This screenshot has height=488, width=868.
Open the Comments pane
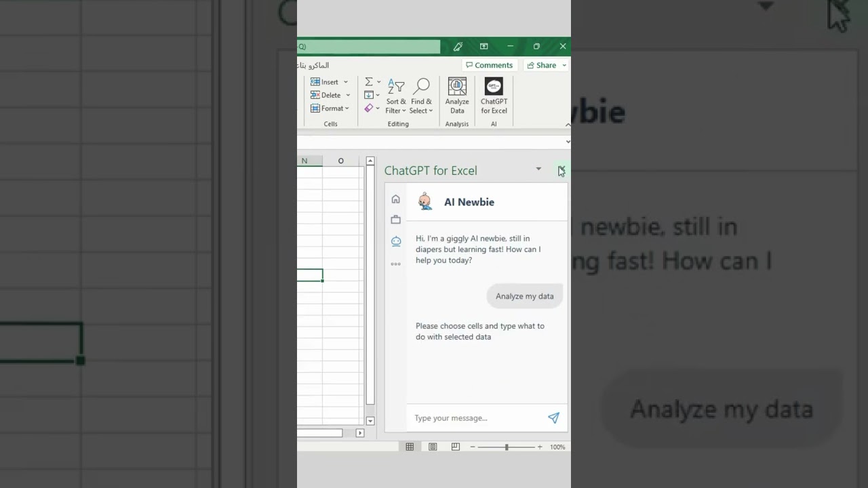tap(490, 64)
